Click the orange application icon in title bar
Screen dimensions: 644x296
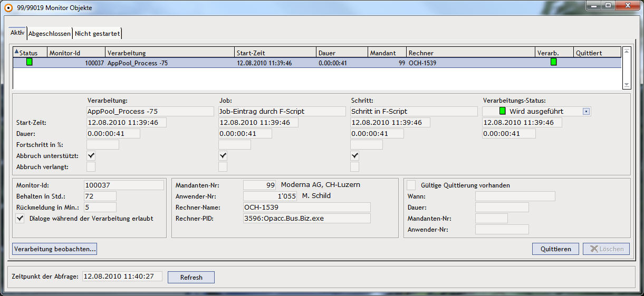[8, 7]
